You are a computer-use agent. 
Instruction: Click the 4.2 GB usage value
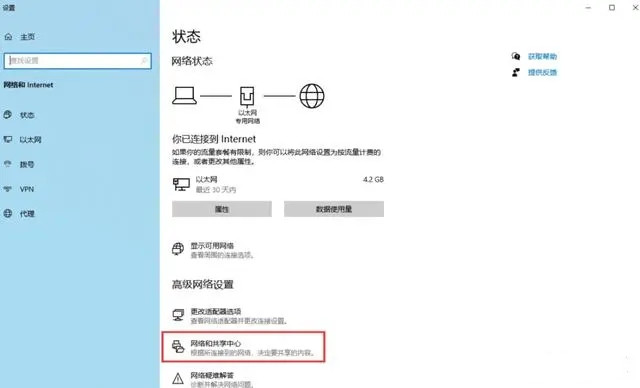[373, 180]
